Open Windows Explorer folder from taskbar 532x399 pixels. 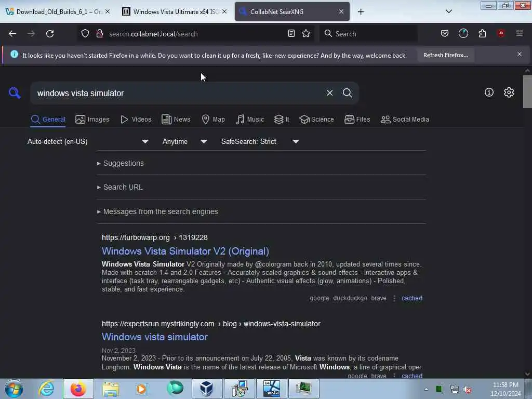[111, 389]
